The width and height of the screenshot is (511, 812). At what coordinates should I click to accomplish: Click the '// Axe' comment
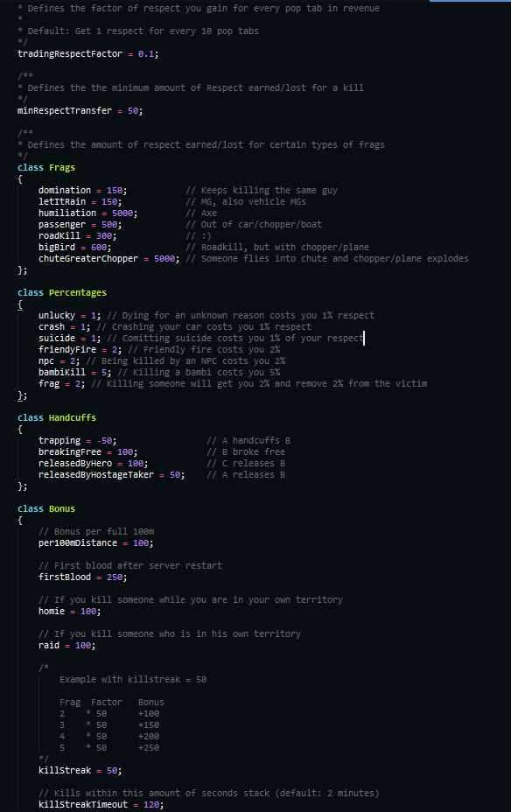click(201, 213)
